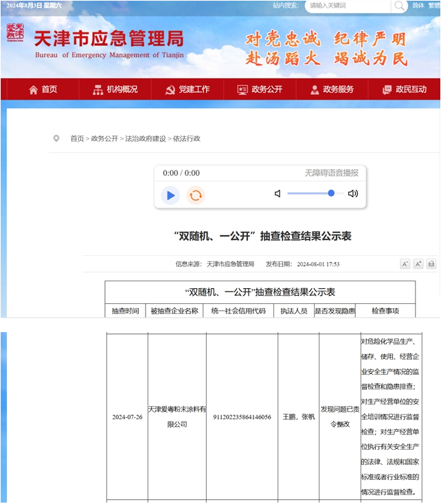The width and height of the screenshot is (441, 504).
Task: Click the company name 天津爱粤粉末涂料有限公司
Action: pyautogui.click(x=177, y=417)
